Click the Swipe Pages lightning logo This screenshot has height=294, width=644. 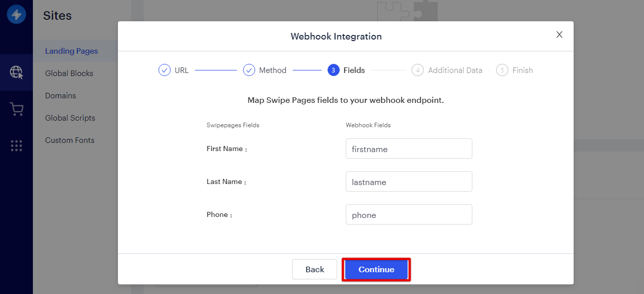[16, 15]
